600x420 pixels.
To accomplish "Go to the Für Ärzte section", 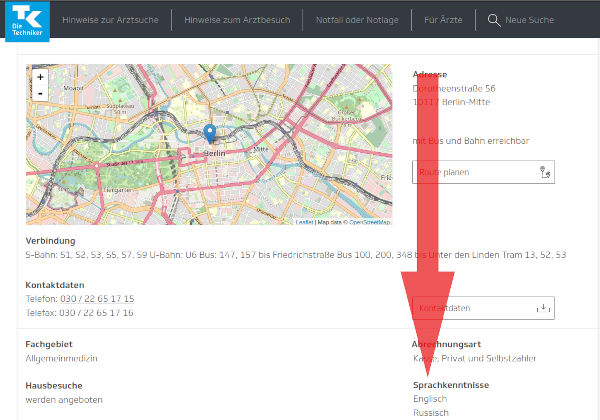I will pos(443,20).
